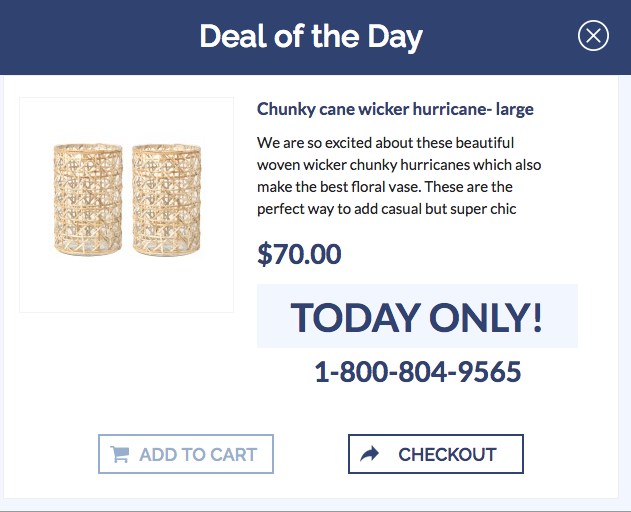The image size is (631, 512).
Task: Open the Chunky cane wicker hurricane title
Action: pos(395,109)
